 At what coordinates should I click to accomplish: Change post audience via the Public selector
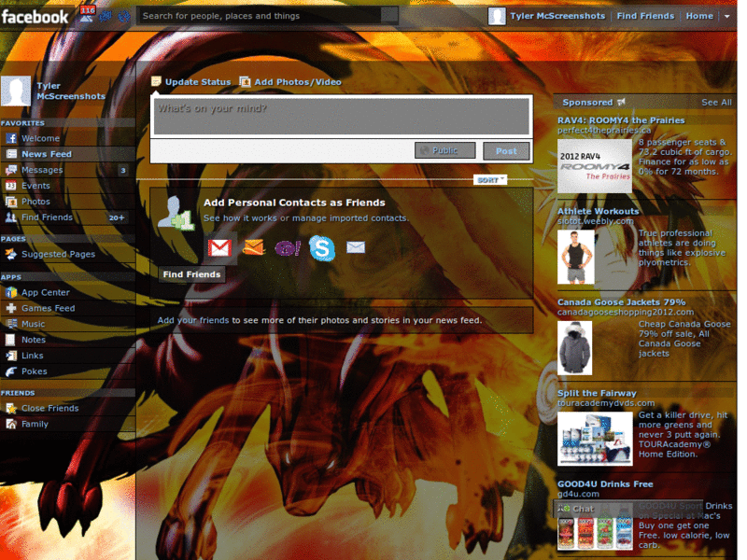[x=444, y=150]
